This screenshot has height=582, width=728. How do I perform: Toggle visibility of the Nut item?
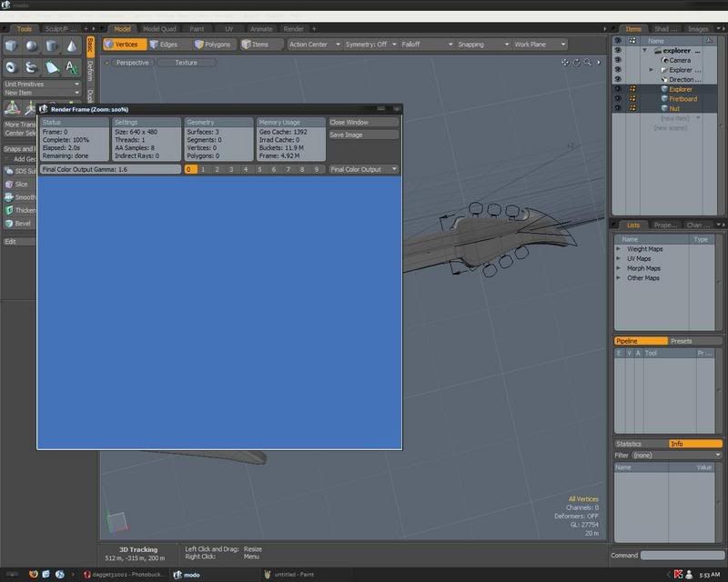[x=618, y=108]
